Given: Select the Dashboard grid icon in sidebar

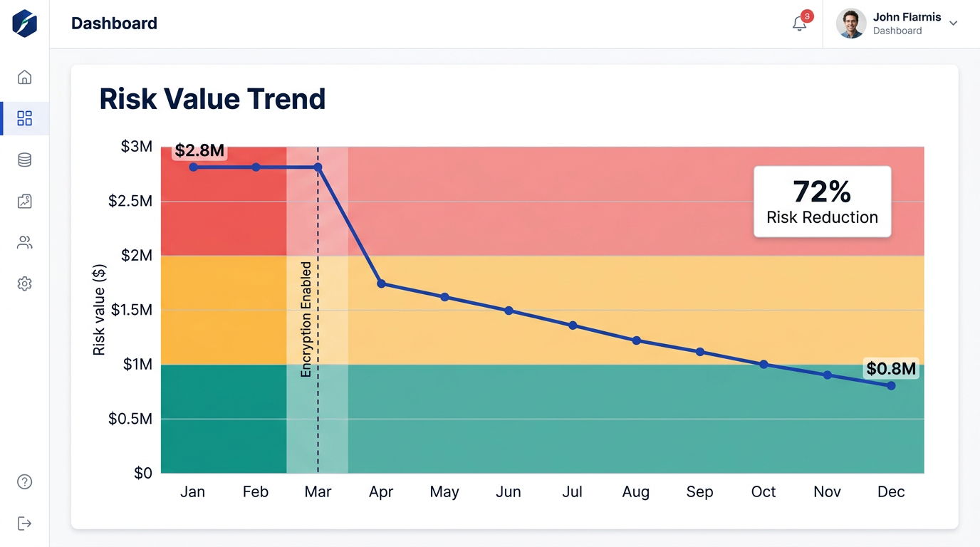Looking at the screenshot, I should pos(24,118).
